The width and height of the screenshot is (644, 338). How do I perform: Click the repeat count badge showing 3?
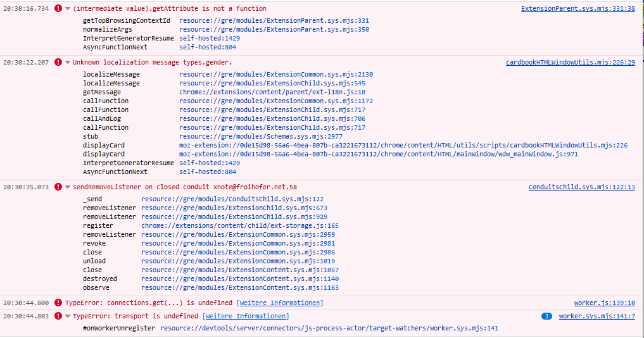547,316
